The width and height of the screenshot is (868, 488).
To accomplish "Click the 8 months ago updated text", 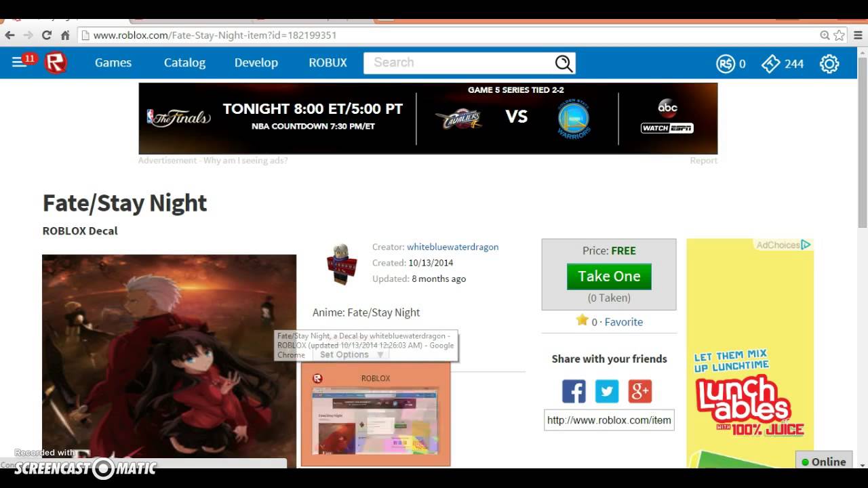I will coord(439,279).
